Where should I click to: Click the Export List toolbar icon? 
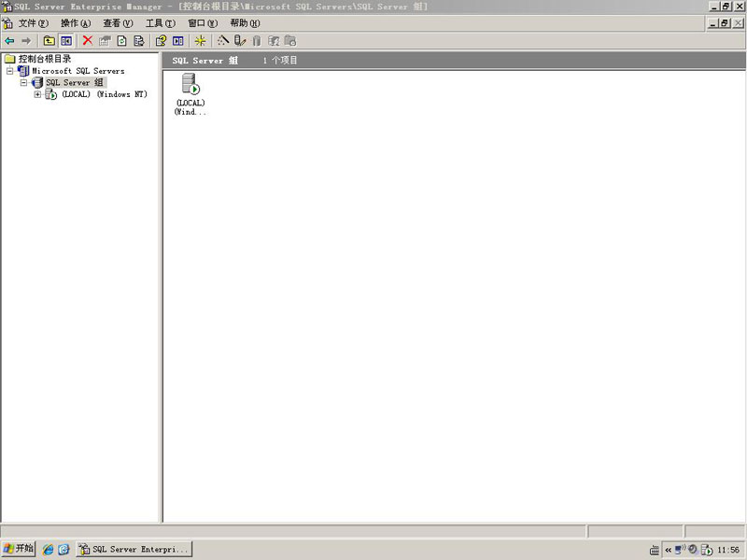[138, 40]
